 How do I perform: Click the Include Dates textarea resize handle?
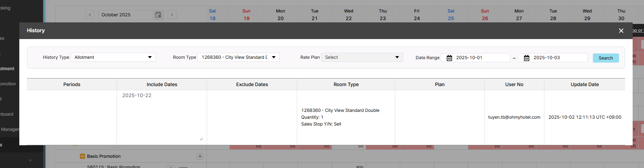[x=201, y=139]
